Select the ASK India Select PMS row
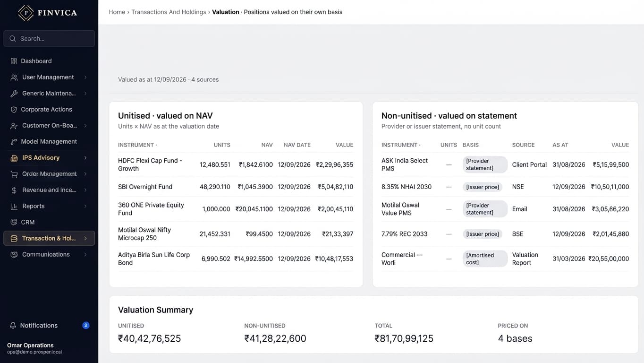Image resolution: width=644 pixels, height=363 pixels. coord(505,164)
